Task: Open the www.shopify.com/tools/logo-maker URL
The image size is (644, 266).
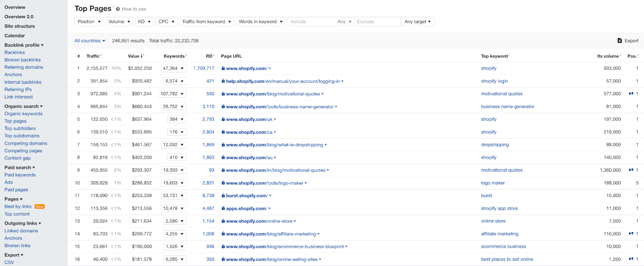Action: pyautogui.click(x=264, y=183)
